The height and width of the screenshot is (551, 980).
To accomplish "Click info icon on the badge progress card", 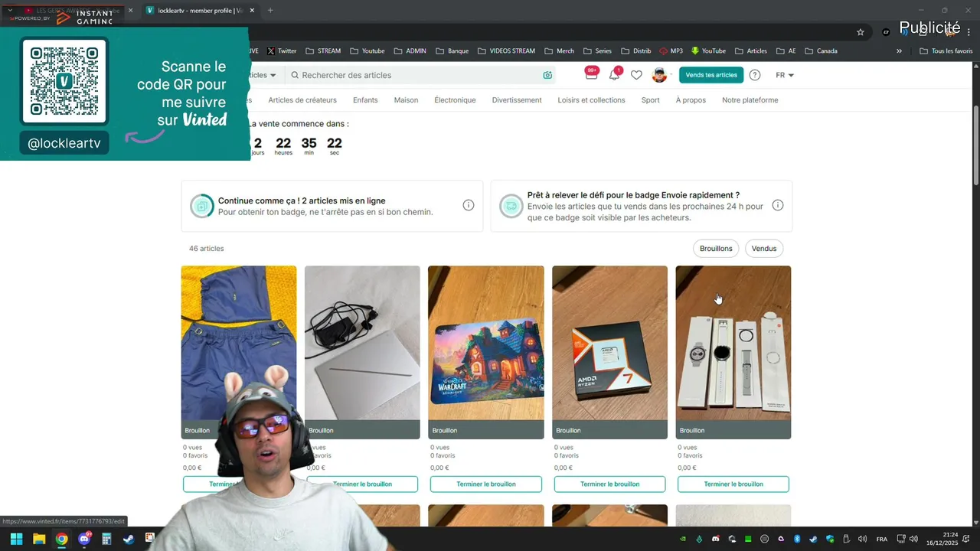I will pos(468,205).
